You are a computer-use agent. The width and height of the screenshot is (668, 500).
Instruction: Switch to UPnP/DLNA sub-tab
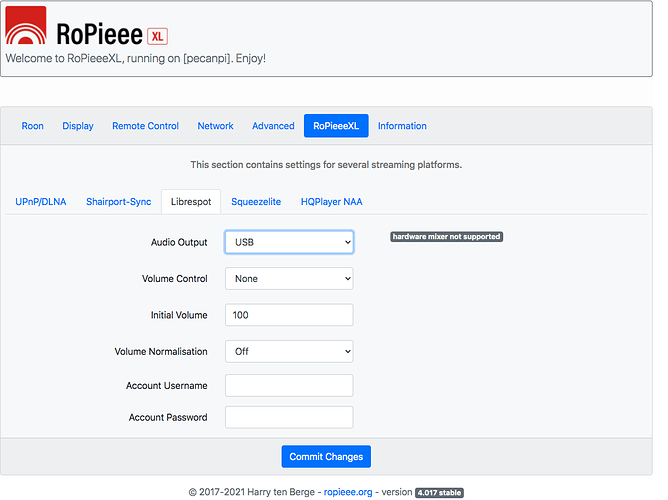[41, 202]
